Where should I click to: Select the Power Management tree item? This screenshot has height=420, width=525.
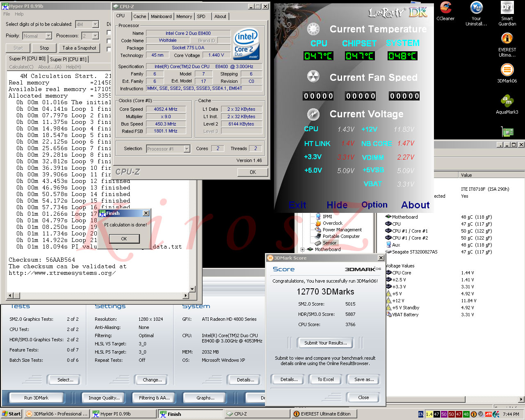pos(342,230)
